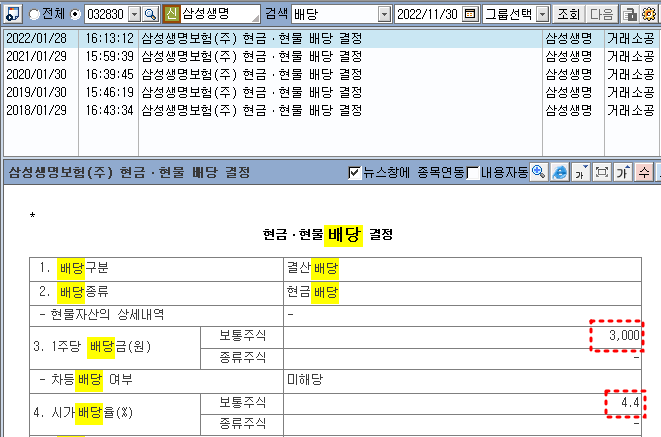The height and width of the screenshot is (437, 661).
Task: Open the calendar date picker icon
Action: [470, 14]
